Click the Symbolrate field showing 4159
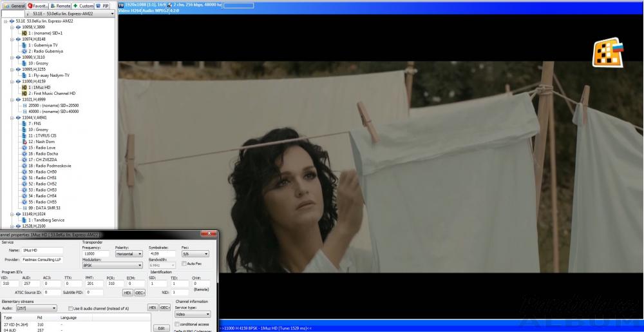Viewport: 644px width, 332px height. tap(162, 254)
